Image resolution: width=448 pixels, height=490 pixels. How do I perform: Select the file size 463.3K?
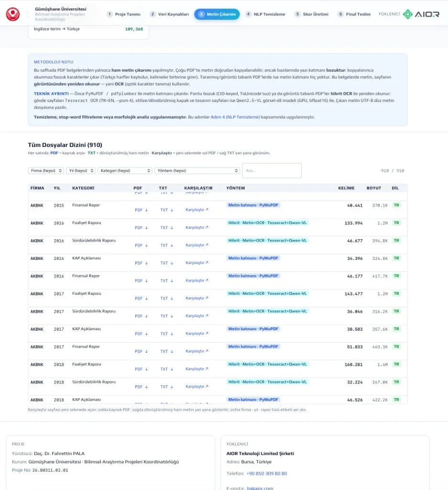[x=380, y=347]
